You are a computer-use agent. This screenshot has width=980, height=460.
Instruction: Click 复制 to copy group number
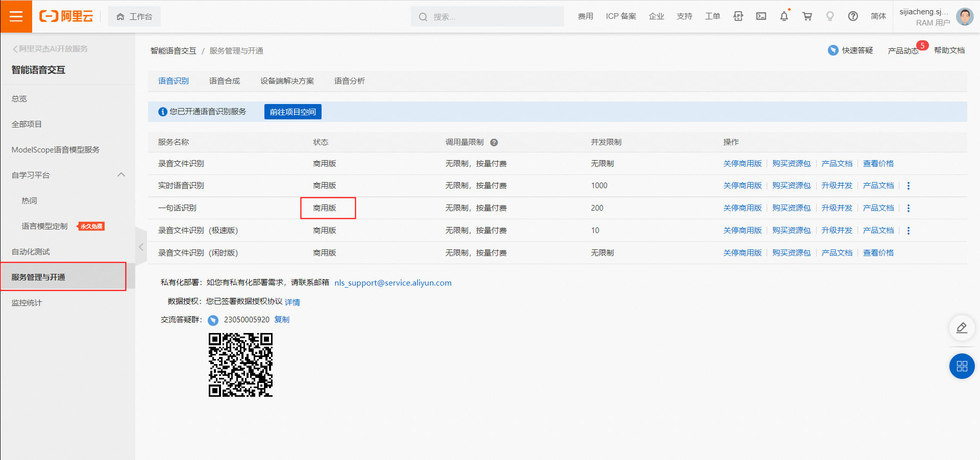[x=282, y=320]
